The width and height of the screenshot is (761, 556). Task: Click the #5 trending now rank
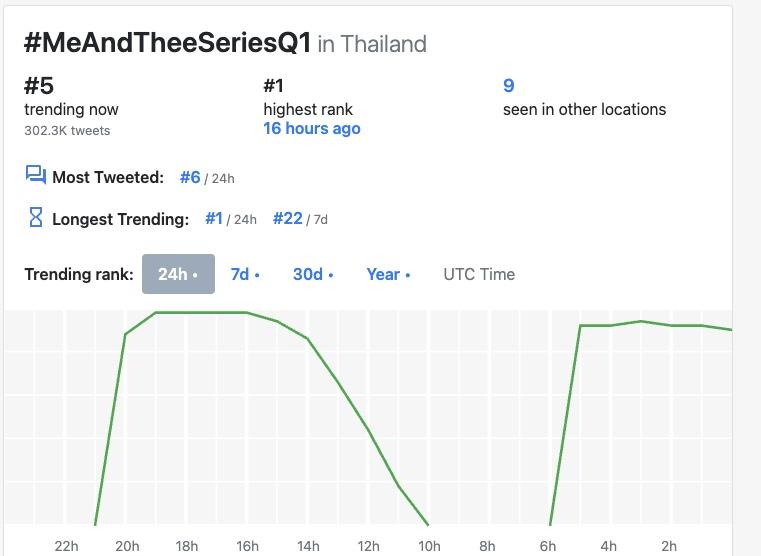point(39,86)
